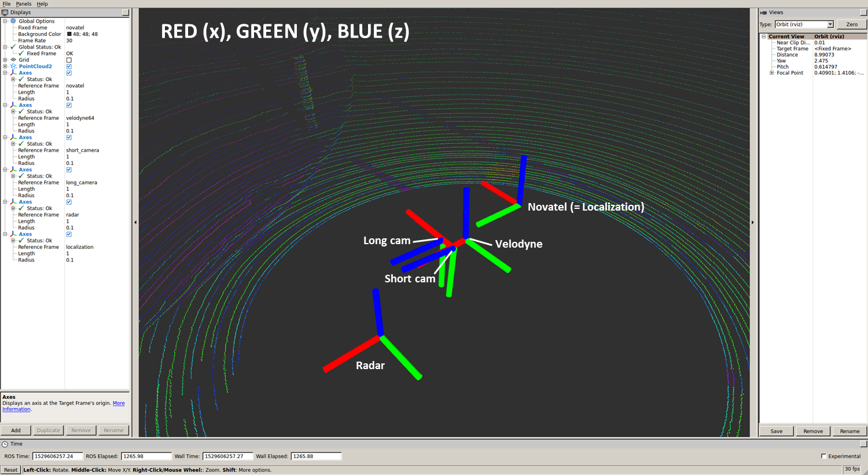This screenshot has width=868, height=475.
Task: Click the Axes icon above the velodyne64 frame
Action: point(13,105)
